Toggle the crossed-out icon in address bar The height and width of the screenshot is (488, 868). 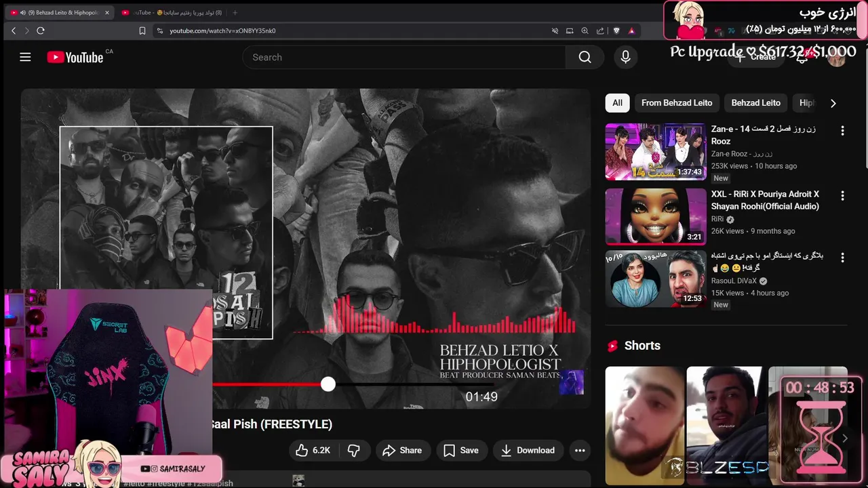pos(555,30)
